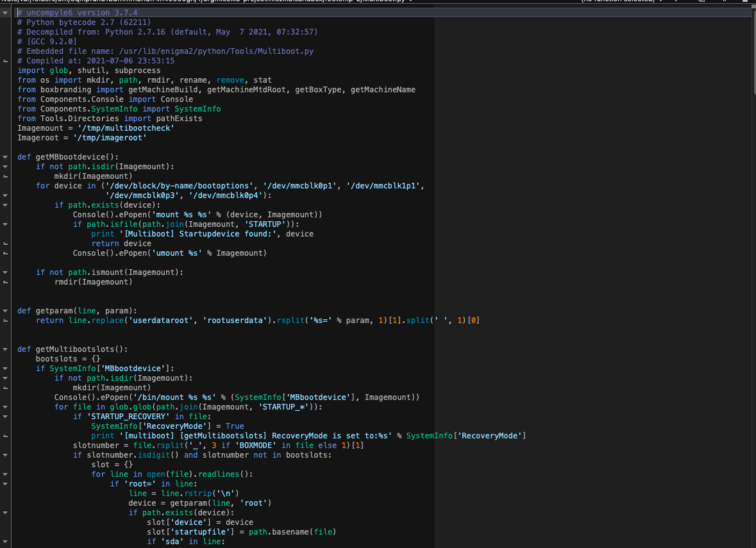The image size is (756, 548).
Task: Collapse the header comment block fold triangle
Action: tap(6, 13)
